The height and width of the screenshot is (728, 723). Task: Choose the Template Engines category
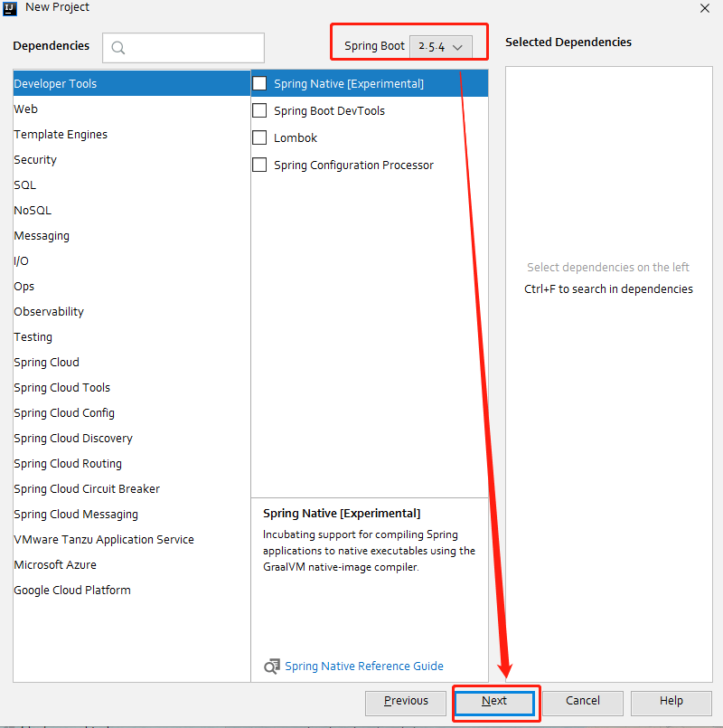tap(132, 134)
